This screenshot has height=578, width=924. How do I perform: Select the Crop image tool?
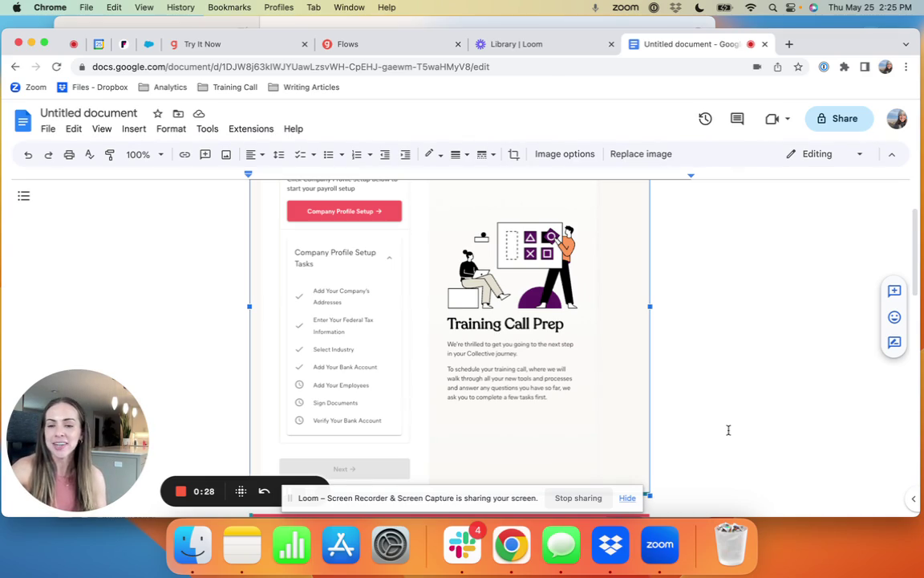pyautogui.click(x=513, y=155)
